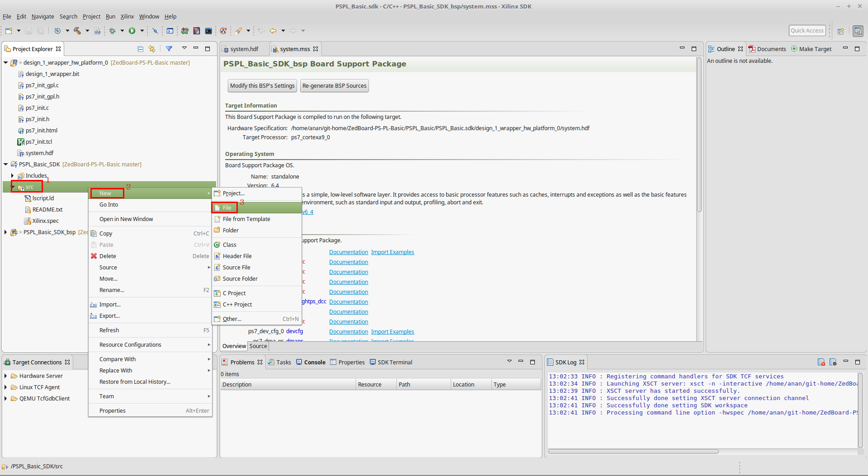Close the Project Explorer view tab
868x476 pixels.
[58, 49]
